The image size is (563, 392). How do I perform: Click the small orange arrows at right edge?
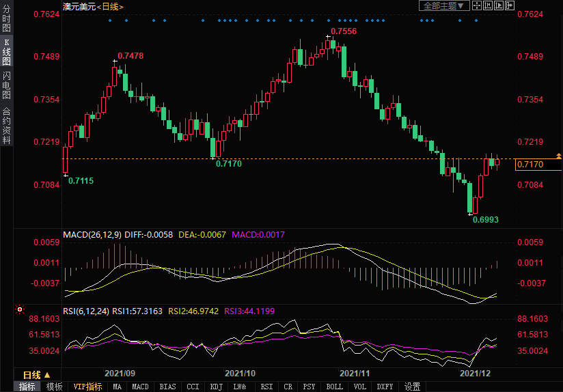pos(559,157)
